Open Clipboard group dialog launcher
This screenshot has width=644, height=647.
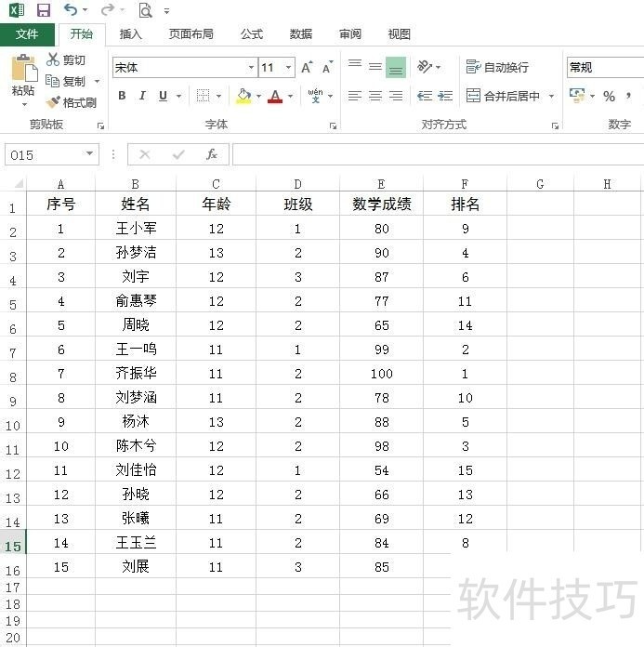coord(100,125)
